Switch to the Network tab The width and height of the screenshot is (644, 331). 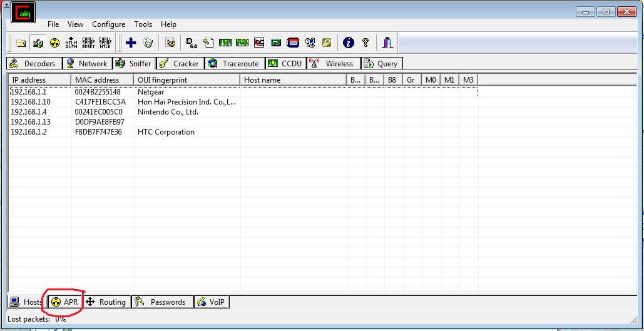(87, 64)
